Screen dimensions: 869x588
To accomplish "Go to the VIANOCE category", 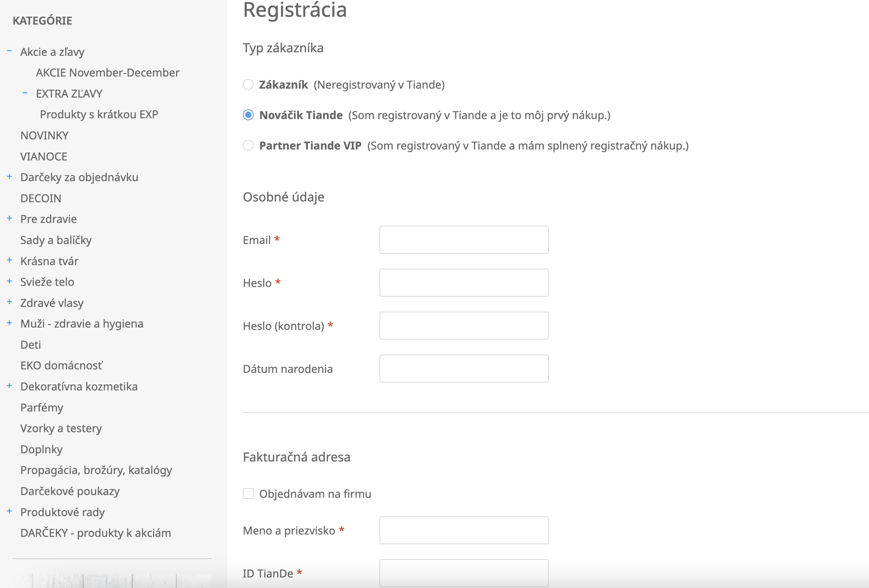I will click(x=44, y=157).
